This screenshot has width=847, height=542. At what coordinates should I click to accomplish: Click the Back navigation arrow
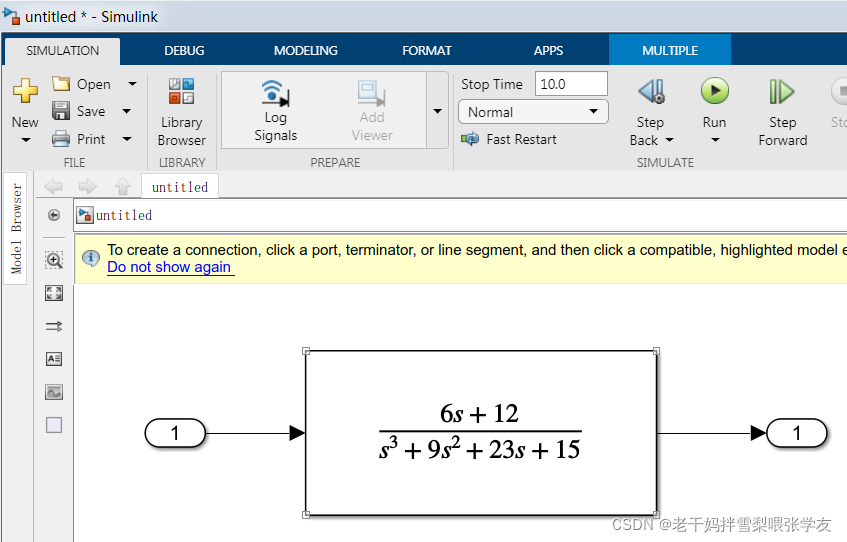pos(53,186)
